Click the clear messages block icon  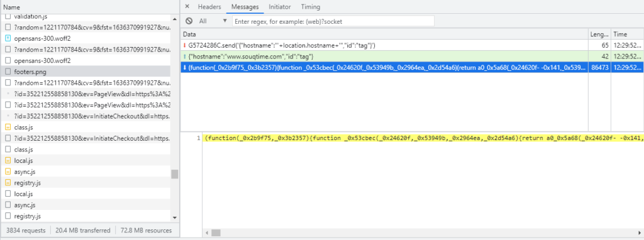pos(189,21)
